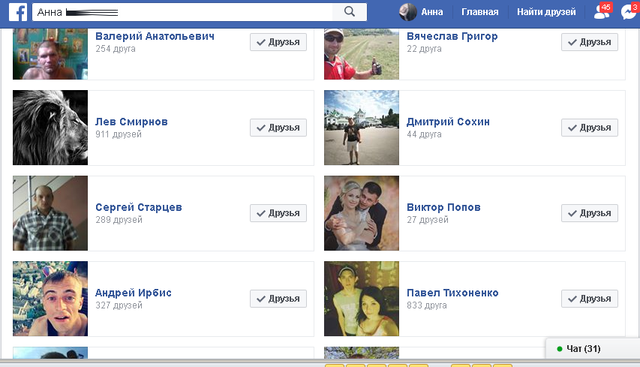Screen dimensions: 640x367
Task: Open the Вячеслав Григор profile link
Action: pos(452,36)
